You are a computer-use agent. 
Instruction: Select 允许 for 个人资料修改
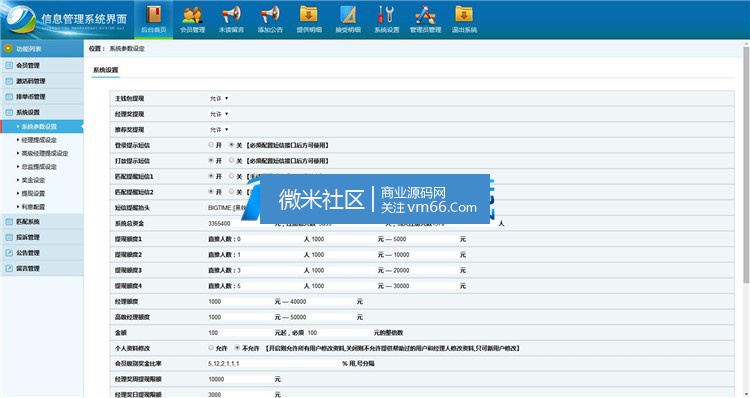(211, 348)
